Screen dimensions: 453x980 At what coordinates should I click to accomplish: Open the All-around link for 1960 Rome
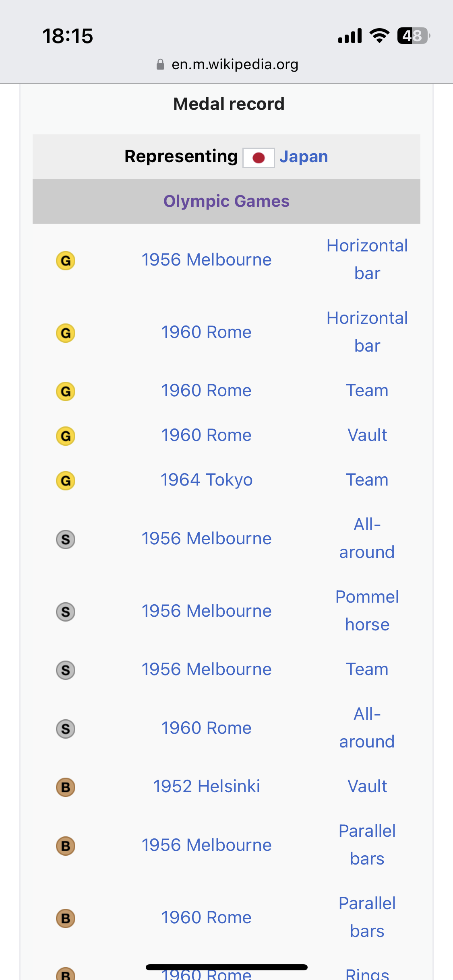coord(367,728)
